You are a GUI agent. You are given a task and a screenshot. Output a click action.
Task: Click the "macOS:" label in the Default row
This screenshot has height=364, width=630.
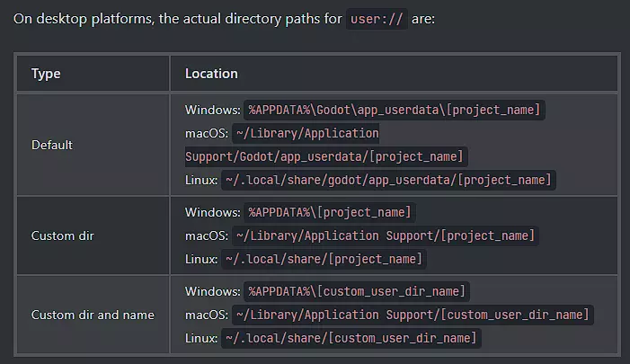click(x=207, y=133)
